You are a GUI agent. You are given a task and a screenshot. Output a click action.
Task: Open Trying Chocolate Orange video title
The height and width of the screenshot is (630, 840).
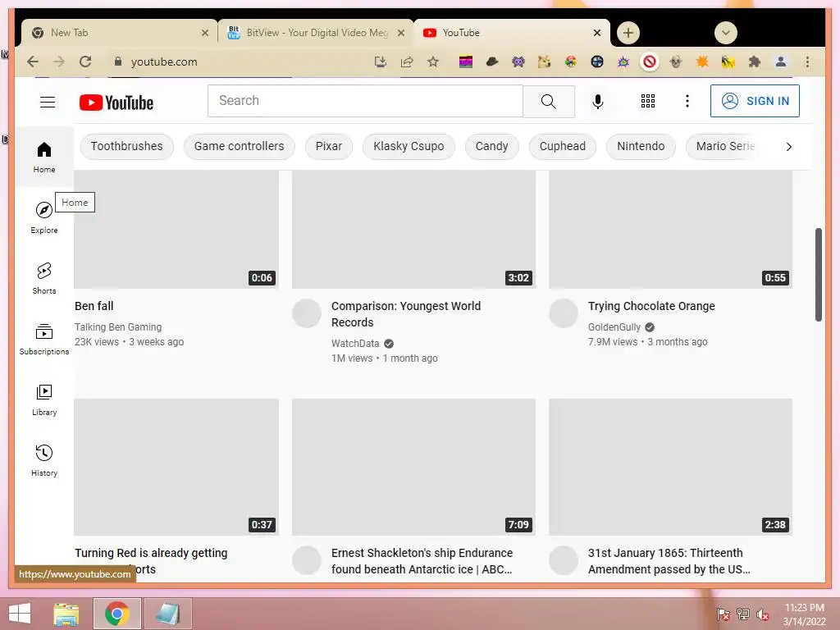(x=651, y=306)
